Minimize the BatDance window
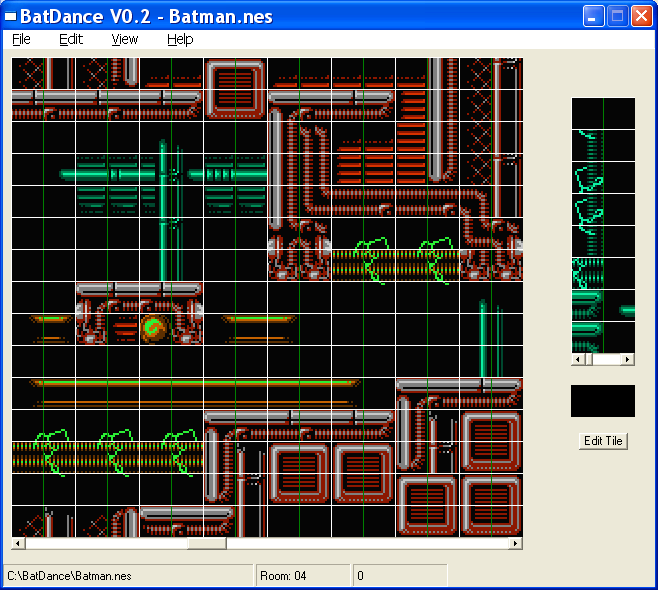The width and height of the screenshot is (658, 590). pyautogui.click(x=595, y=16)
